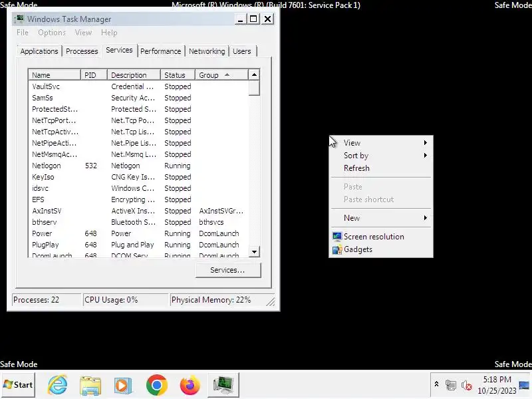Choose Screen resolution from context menu

click(x=381, y=237)
